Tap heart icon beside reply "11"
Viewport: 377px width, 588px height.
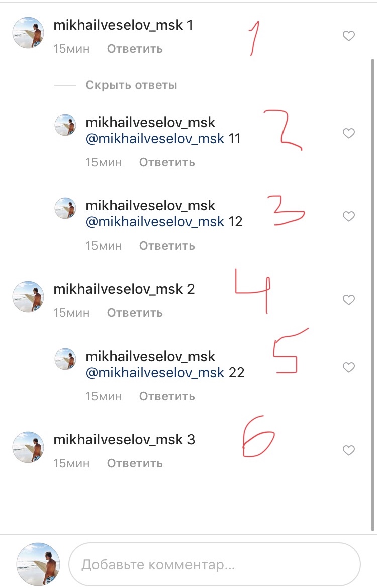(348, 133)
